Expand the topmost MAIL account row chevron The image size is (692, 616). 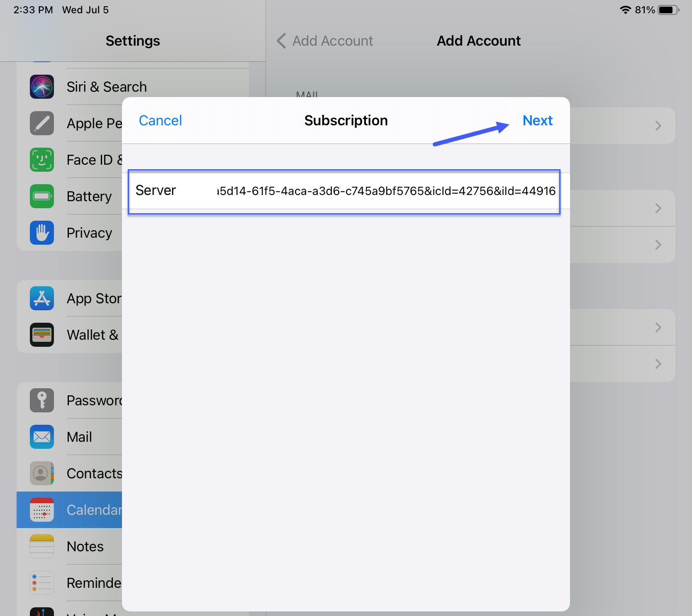pyautogui.click(x=658, y=126)
